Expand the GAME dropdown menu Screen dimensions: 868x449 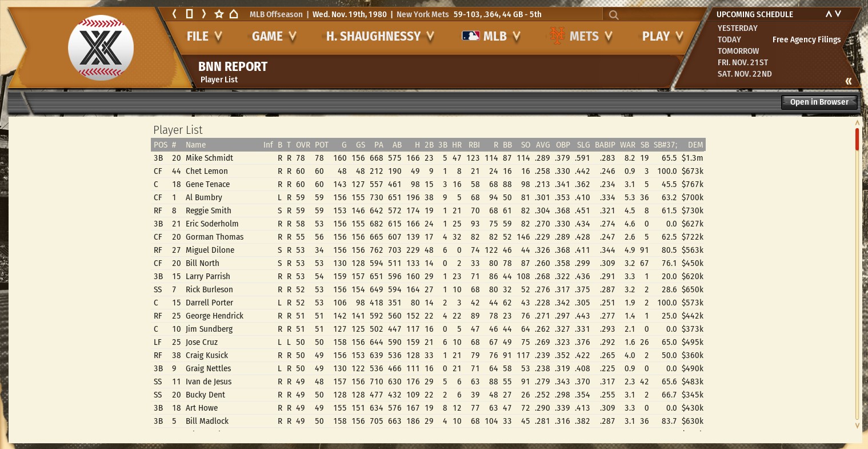[x=274, y=37]
